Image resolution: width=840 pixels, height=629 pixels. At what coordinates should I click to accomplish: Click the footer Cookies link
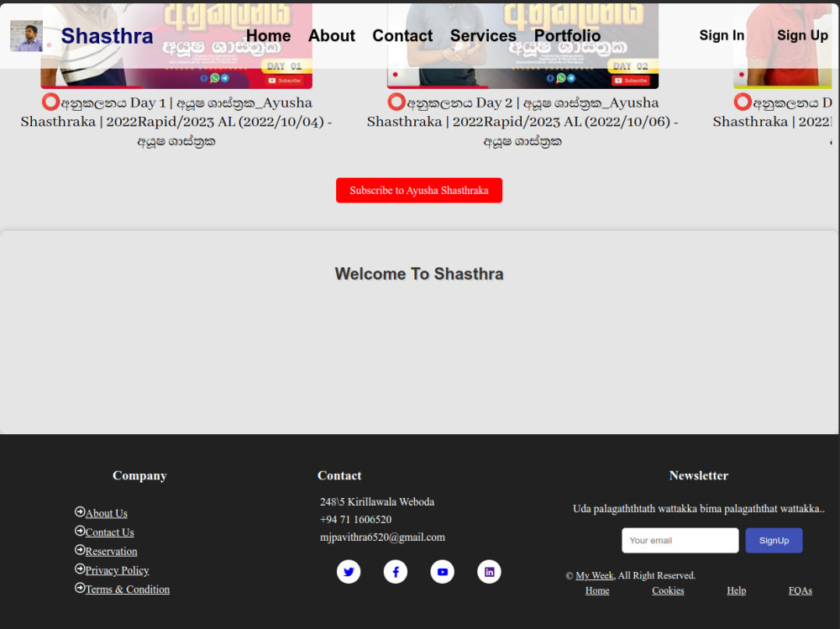click(668, 590)
